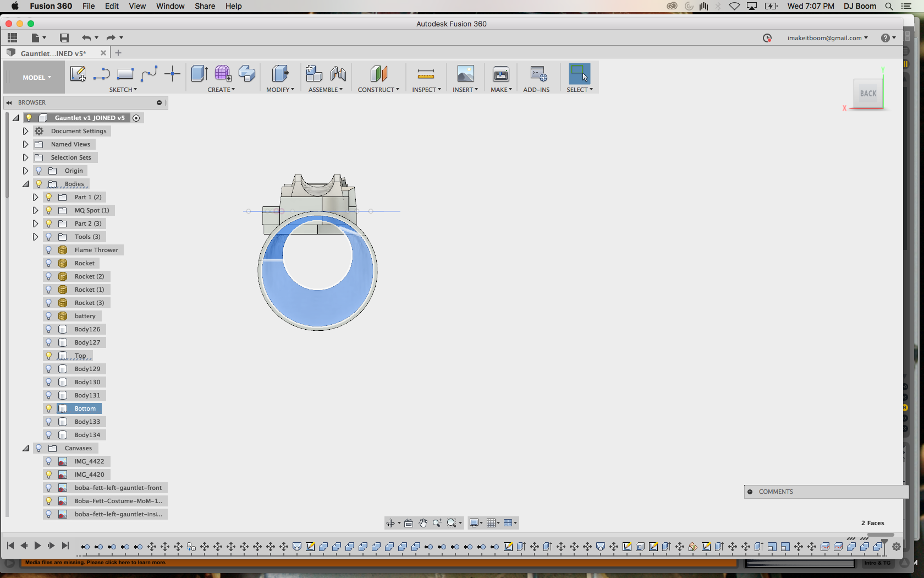Open the Scripts and Add-Ins icon
Viewport: 924px width, 578px height.
(x=538, y=74)
